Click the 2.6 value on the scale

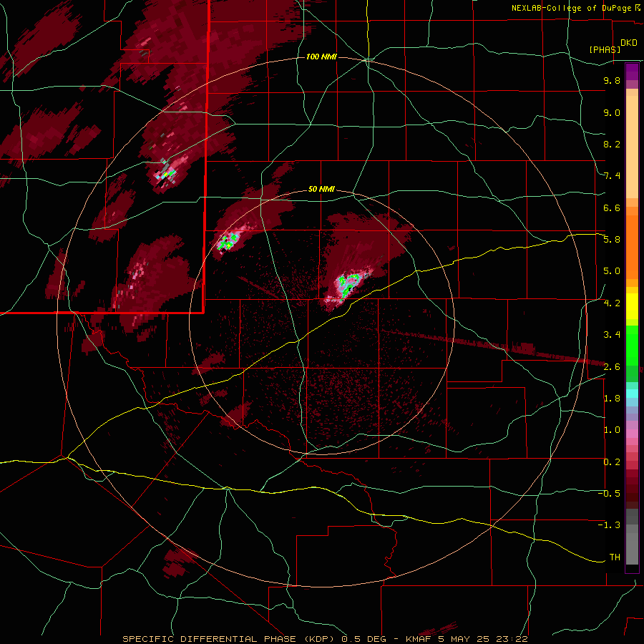(612, 367)
